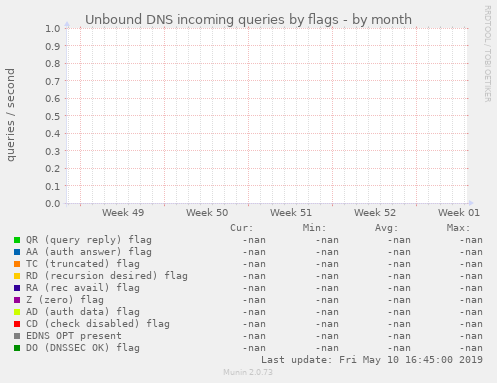Click the Z flag purple legend swatch
Screen dimensions: 497x383
coord(17,300)
